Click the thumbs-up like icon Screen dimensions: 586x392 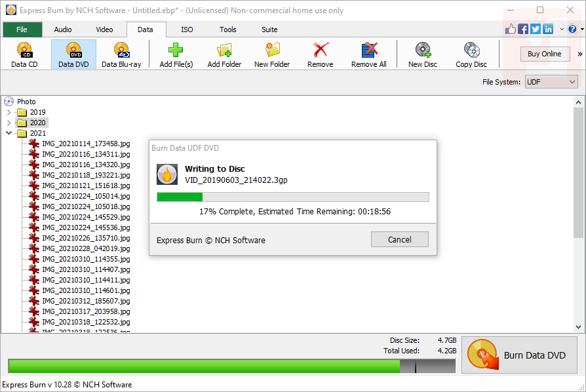(511, 29)
